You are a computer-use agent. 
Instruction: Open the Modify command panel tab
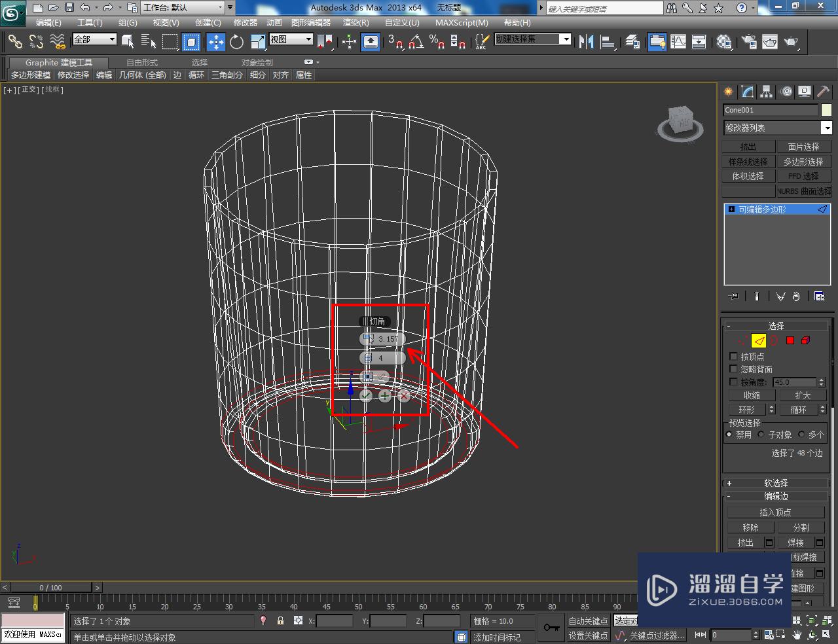747,92
